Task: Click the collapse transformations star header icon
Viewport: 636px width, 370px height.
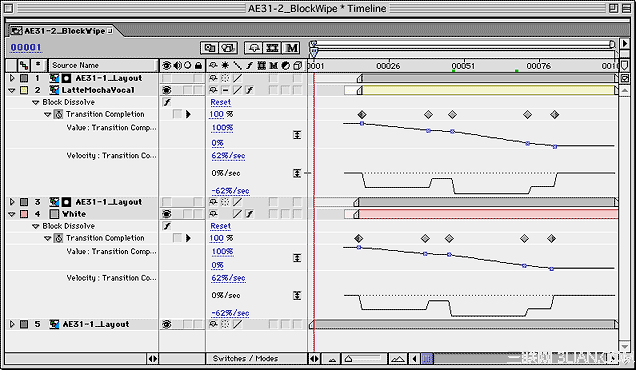Action: [225, 65]
